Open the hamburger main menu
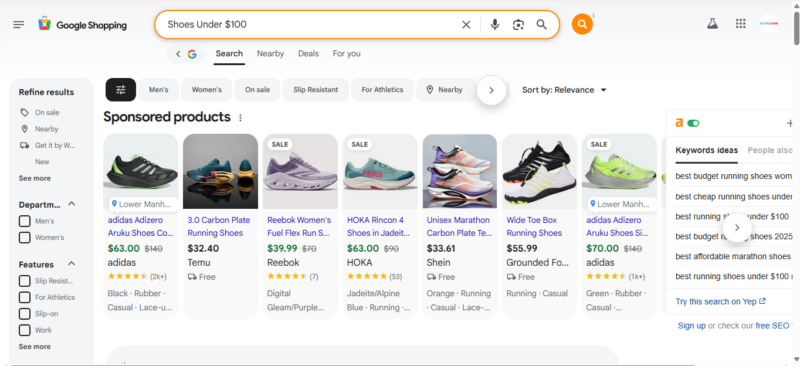Image resolution: width=800 pixels, height=366 pixels. click(x=19, y=25)
